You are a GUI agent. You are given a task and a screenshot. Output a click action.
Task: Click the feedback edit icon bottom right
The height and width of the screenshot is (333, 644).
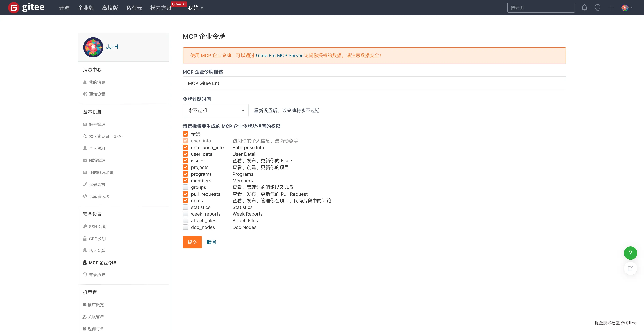point(630,269)
